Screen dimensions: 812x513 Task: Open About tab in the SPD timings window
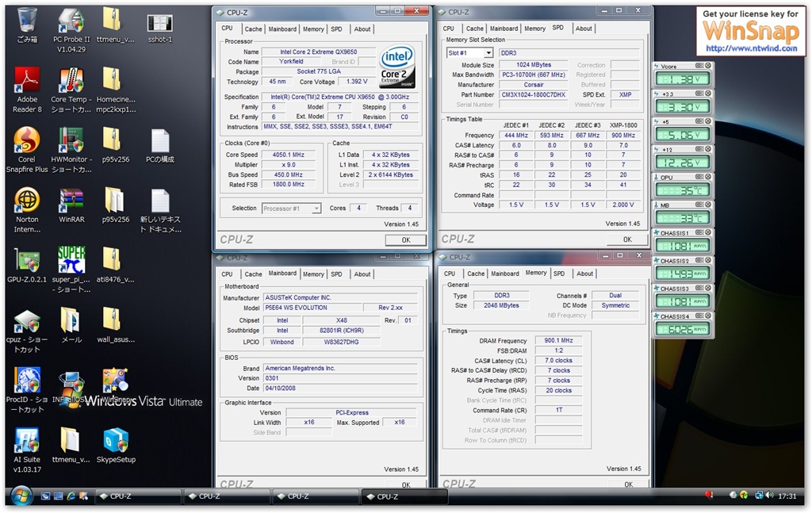coord(584,29)
